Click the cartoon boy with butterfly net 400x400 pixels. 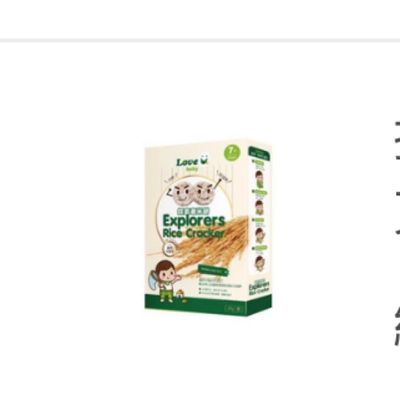click(165, 281)
